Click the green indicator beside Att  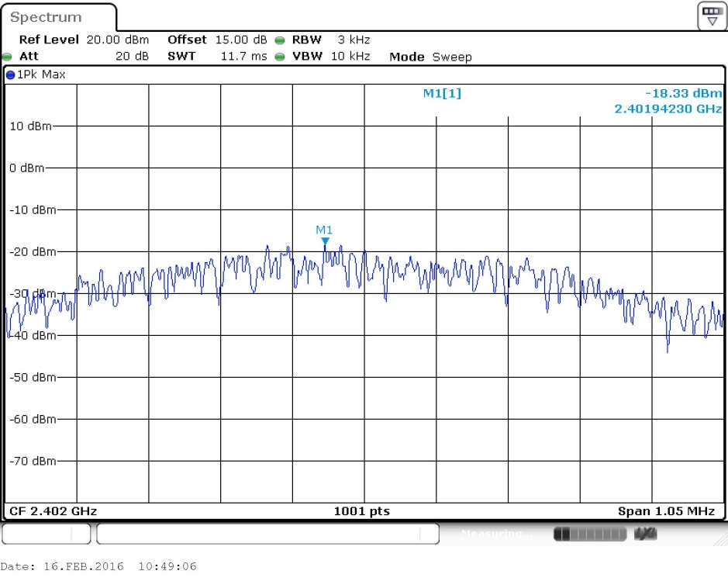tap(7, 57)
